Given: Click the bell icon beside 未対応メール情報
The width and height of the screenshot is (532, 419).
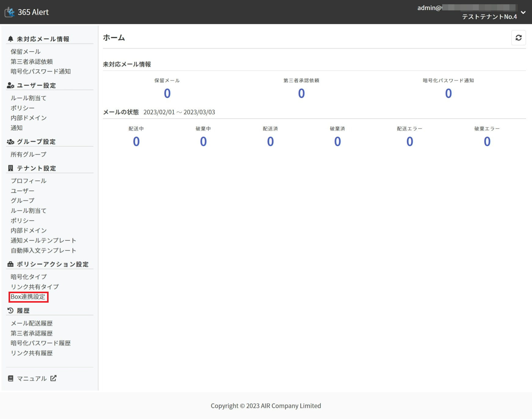Looking at the screenshot, I should point(11,39).
